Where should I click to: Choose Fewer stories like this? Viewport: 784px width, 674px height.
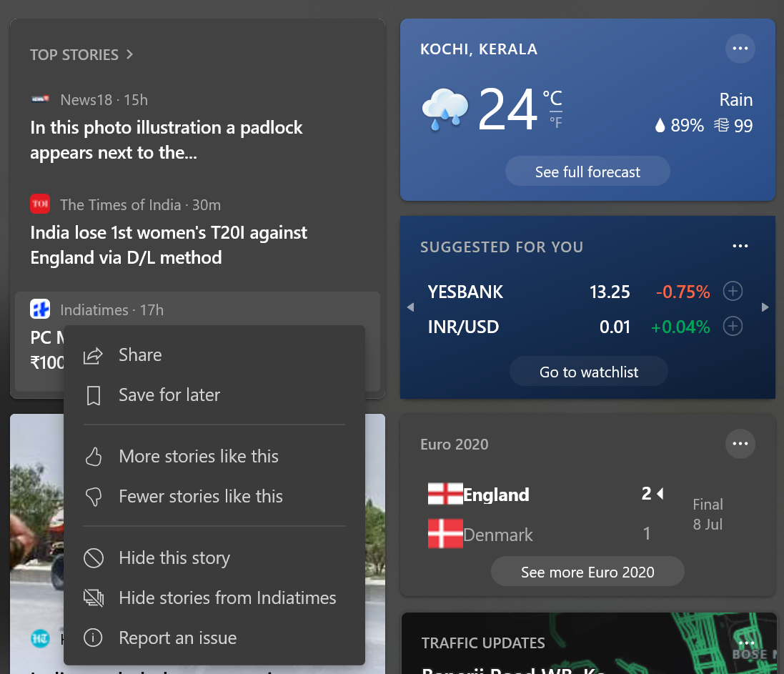[214, 497]
